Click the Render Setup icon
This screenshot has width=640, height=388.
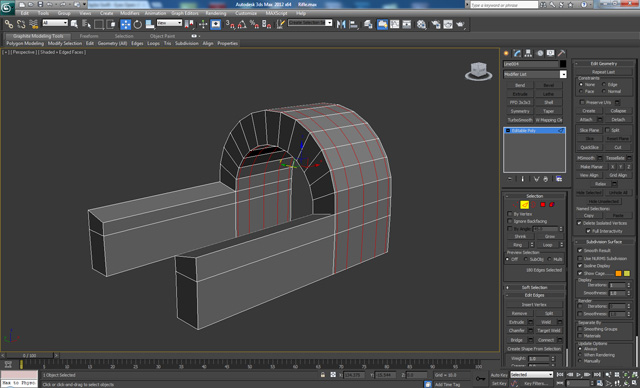pyautogui.click(x=436, y=24)
